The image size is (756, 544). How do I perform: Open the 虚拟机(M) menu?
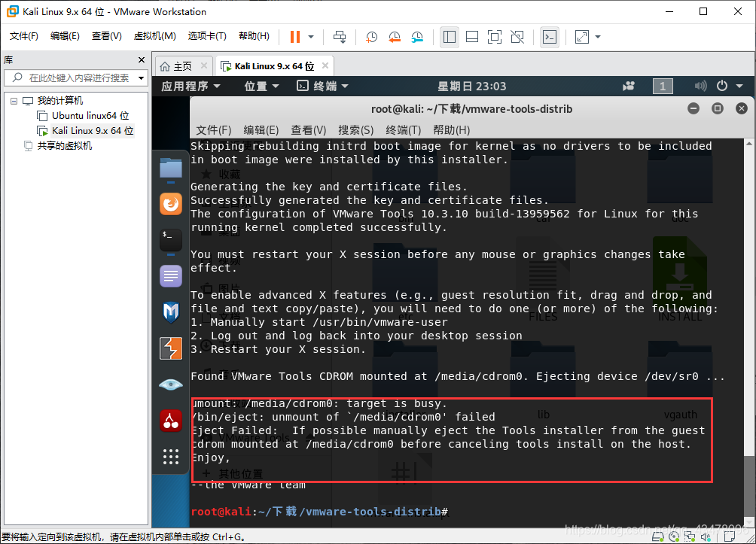pos(154,36)
